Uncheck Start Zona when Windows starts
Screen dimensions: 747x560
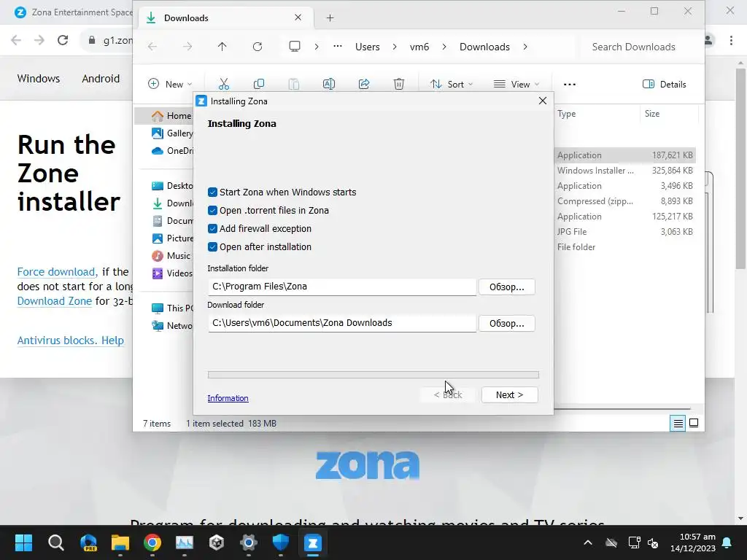click(x=212, y=192)
